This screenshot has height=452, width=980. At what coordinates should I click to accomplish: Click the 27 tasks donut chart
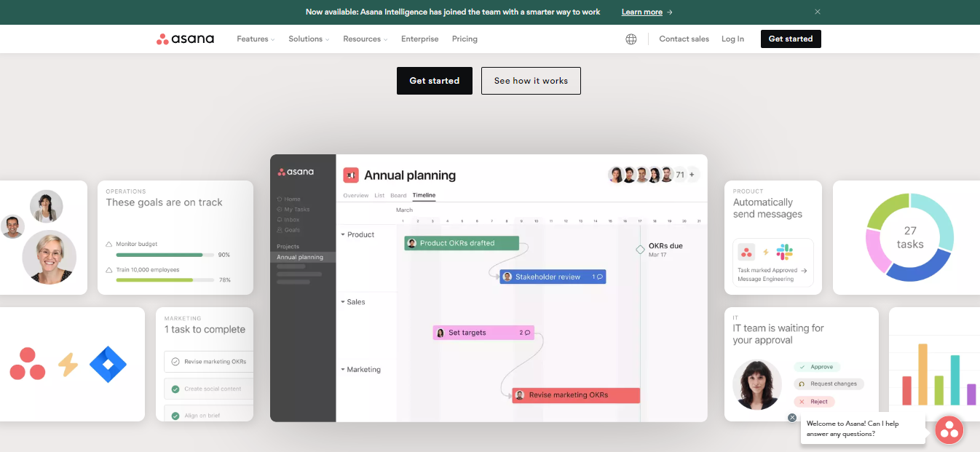[910, 237]
